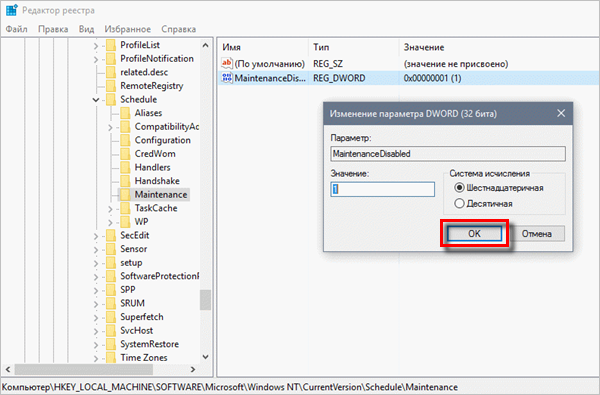Collapse the Schedule tree node
This screenshot has height=395, width=600.
point(96,100)
